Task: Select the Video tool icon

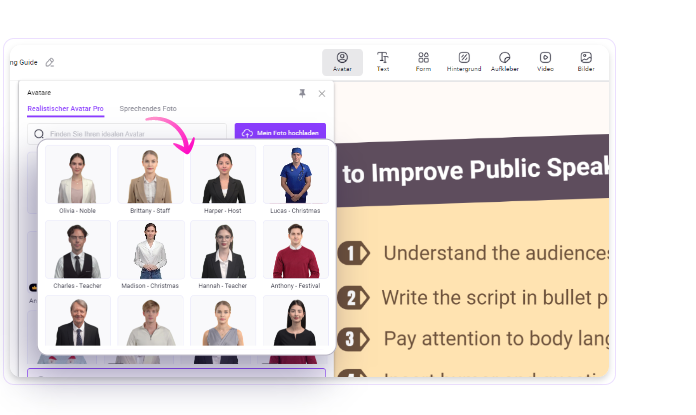Action: pos(545,62)
